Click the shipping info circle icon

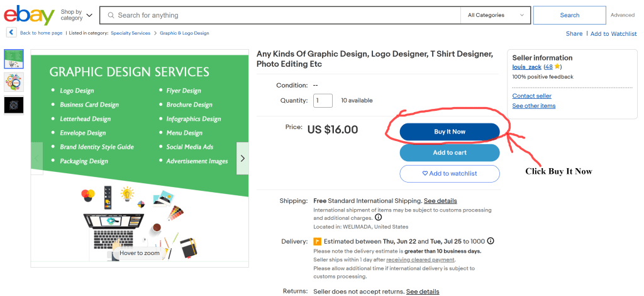click(378, 217)
